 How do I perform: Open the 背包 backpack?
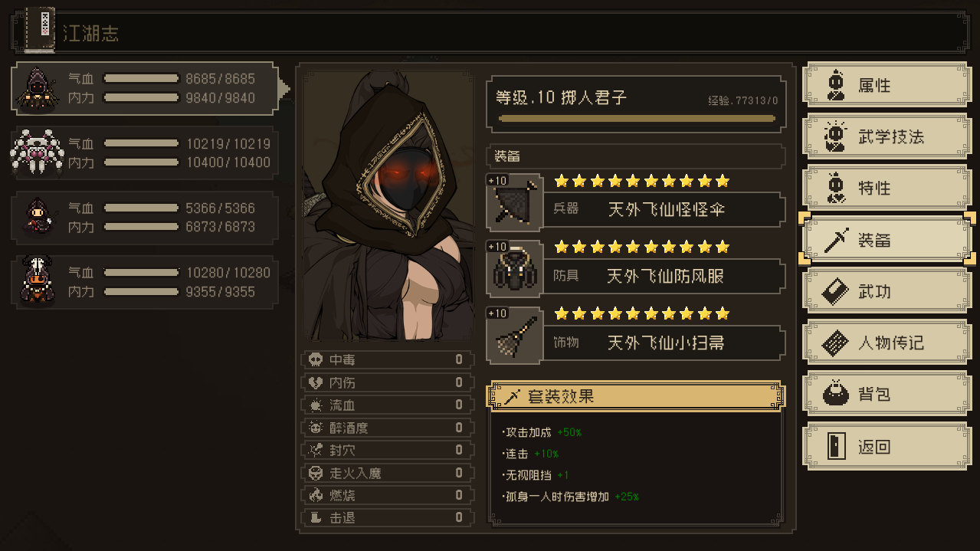click(887, 394)
